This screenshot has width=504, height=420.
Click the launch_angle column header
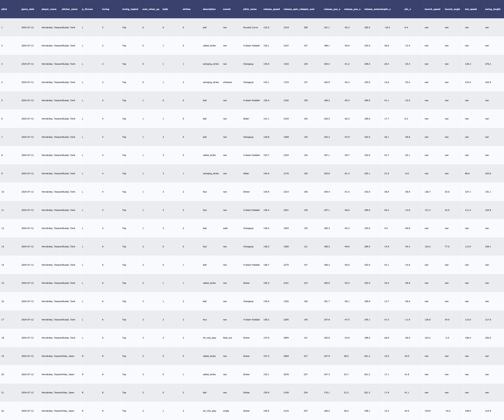pyautogui.click(x=452, y=9)
